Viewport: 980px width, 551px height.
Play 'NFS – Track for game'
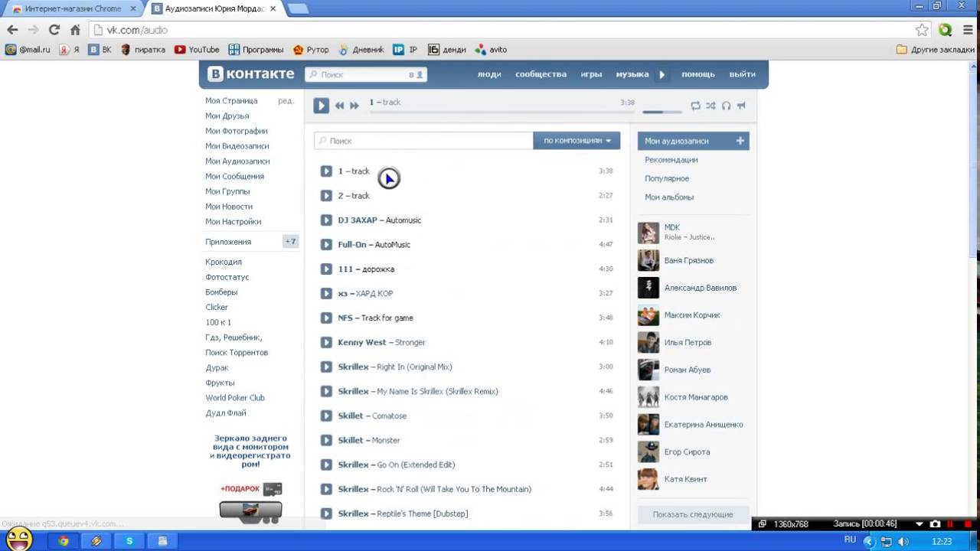[x=326, y=318]
